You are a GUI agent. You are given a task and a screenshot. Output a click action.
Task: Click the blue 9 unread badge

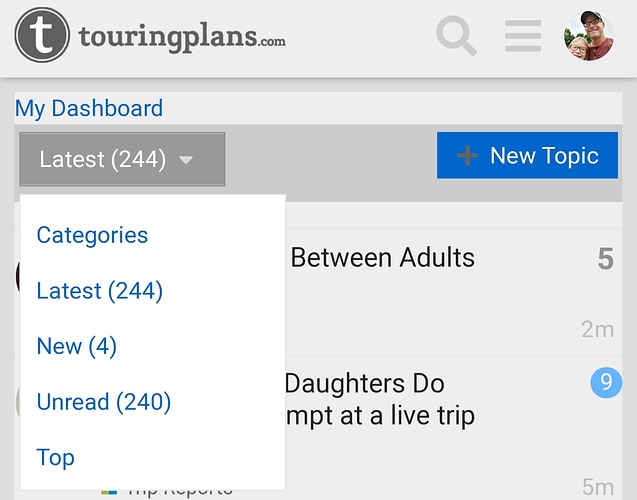click(x=606, y=382)
